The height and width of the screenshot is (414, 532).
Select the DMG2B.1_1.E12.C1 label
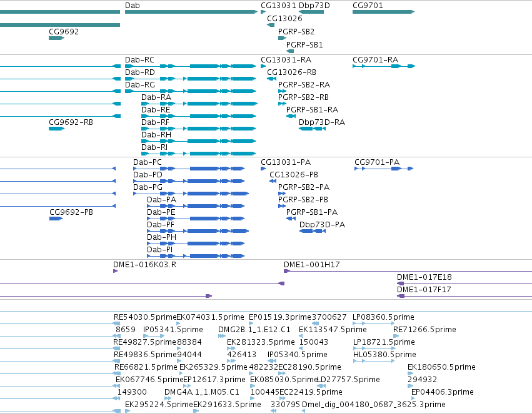click(254, 330)
